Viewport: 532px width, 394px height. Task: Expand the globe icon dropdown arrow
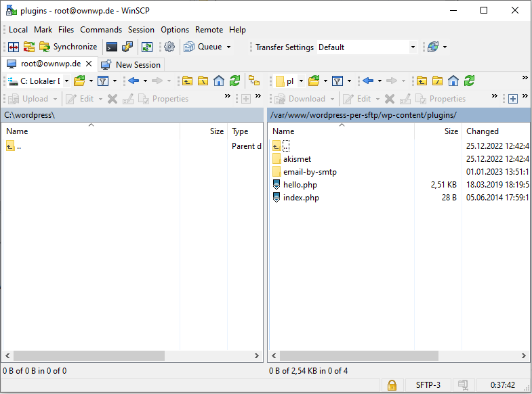click(x=445, y=47)
